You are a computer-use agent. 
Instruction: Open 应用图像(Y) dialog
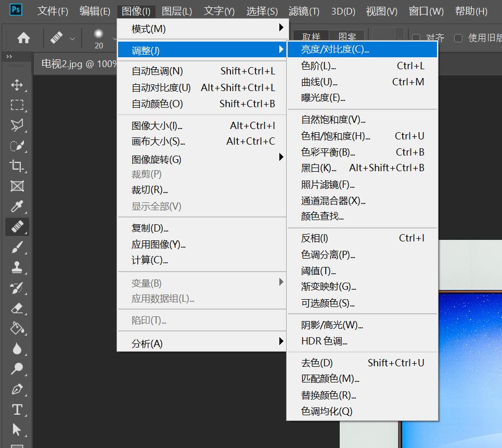coord(202,245)
